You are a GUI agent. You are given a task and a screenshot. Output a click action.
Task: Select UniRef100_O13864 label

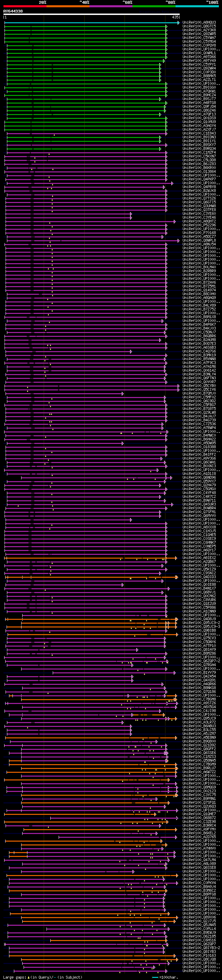click(199, 172)
